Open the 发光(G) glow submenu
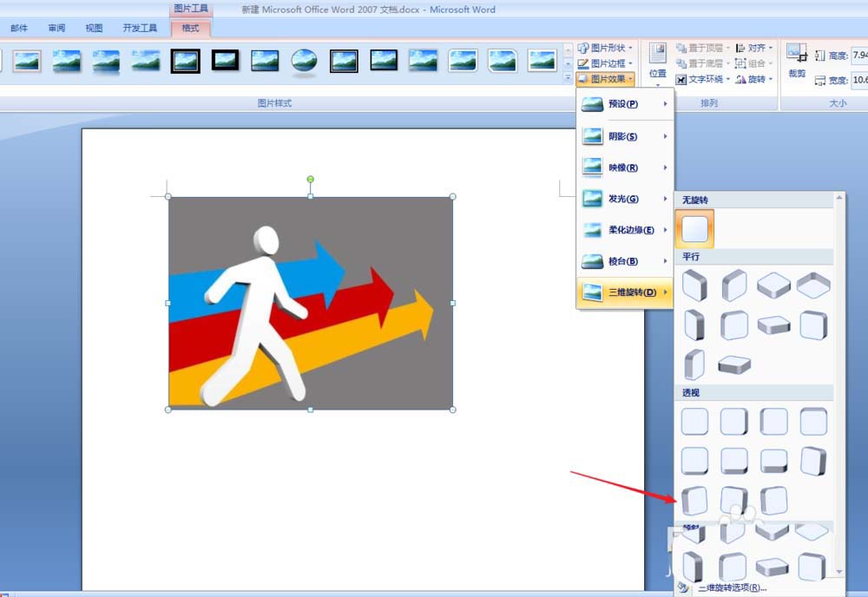The width and height of the screenshot is (868, 597). click(625, 199)
